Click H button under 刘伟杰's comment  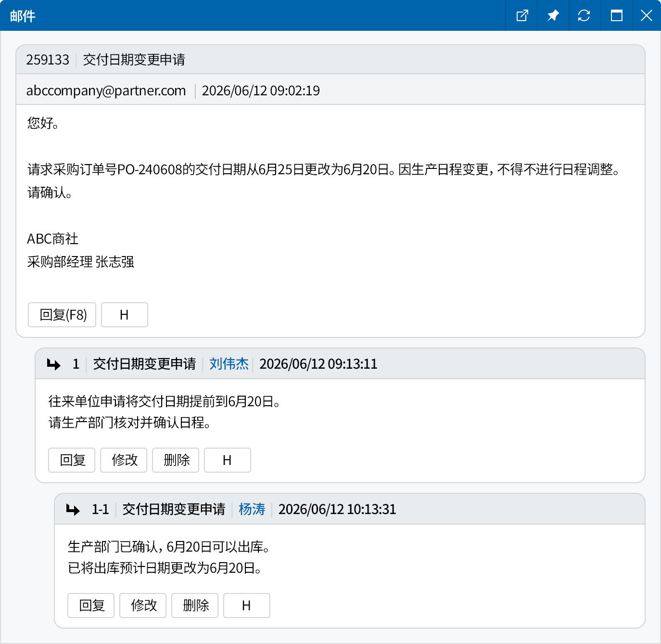(x=228, y=460)
